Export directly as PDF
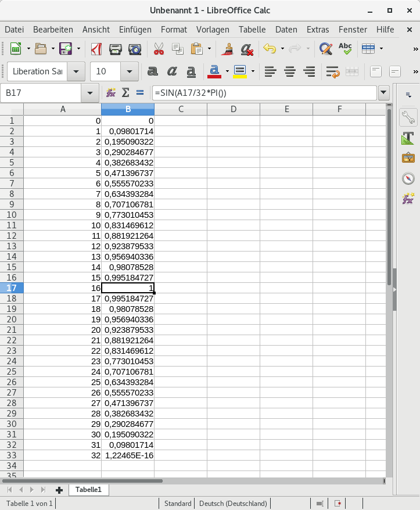The image size is (420, 510). pyautogui.click(x=96, y=49)
